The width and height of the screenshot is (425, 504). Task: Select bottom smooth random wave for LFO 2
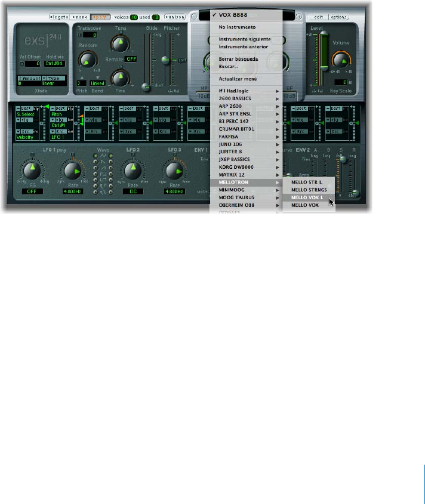(110, 192)
